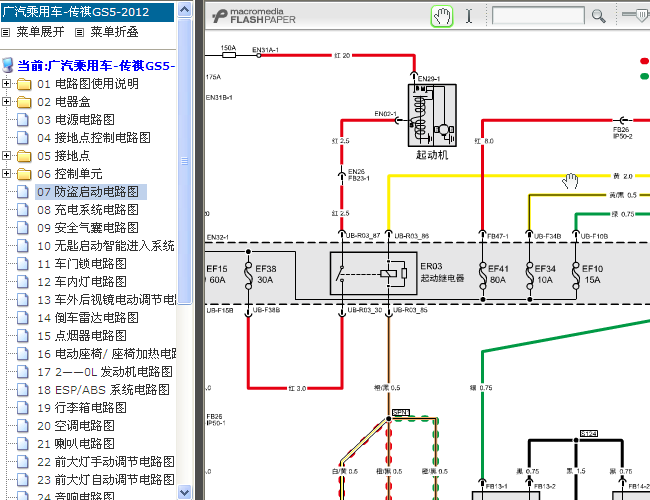Image resolution: width=650 pixels, height=500 pixels.
Task: Click the folder icon of 06 控制单元
Action: click(x=24, y=174)
